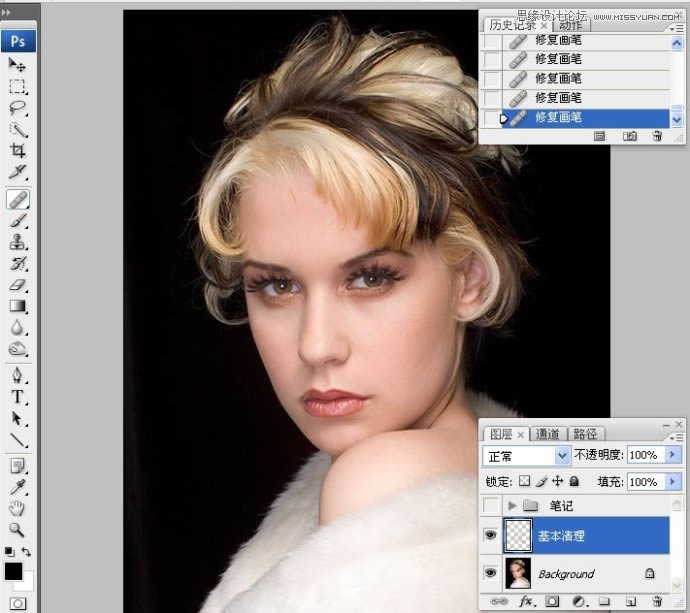Select the Lasso tool
This screenshot has height=613, width=690.
pos(18,108)
